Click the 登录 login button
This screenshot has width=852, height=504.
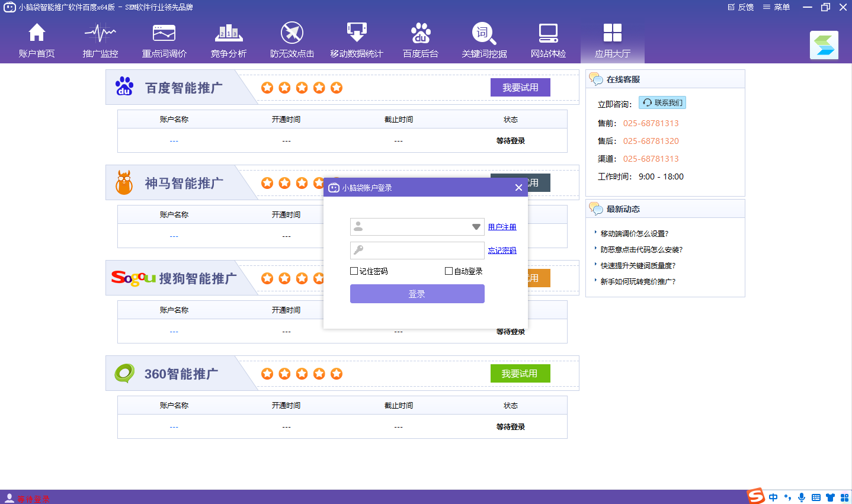(417, 294)
